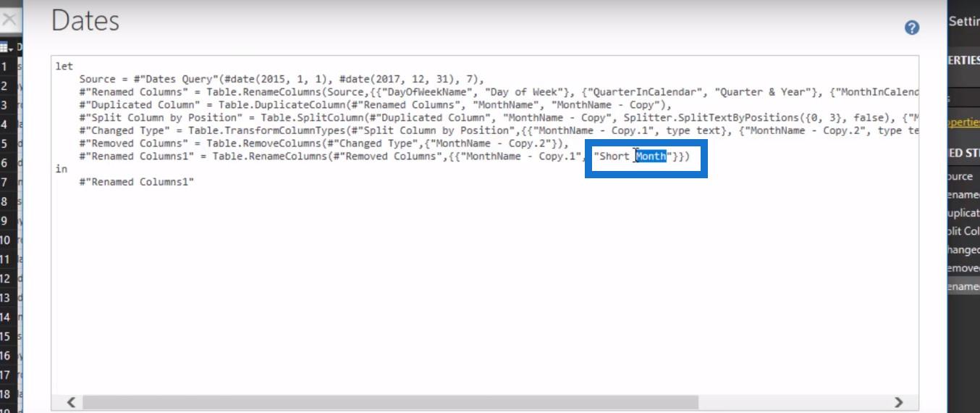This screenshot has width=980, height=413.
Task: Select the Duplicated Column applied step
Action: coord(963,213)
